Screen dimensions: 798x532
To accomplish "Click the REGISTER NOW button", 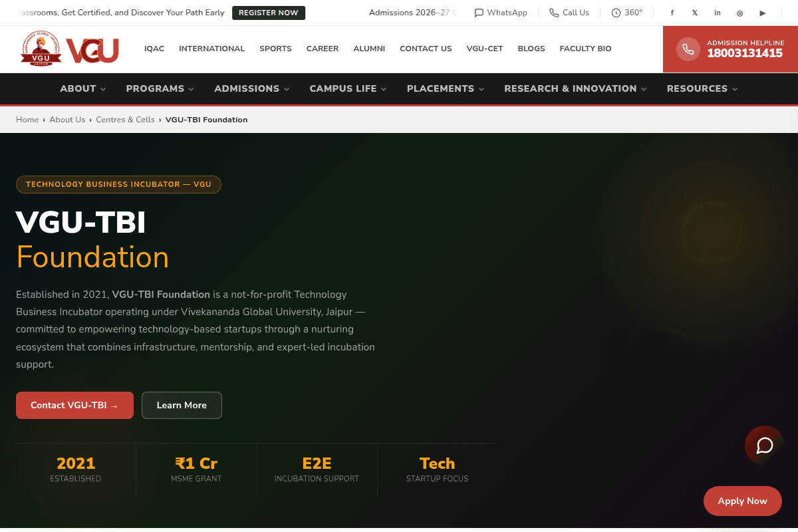I will pos(269,13).
